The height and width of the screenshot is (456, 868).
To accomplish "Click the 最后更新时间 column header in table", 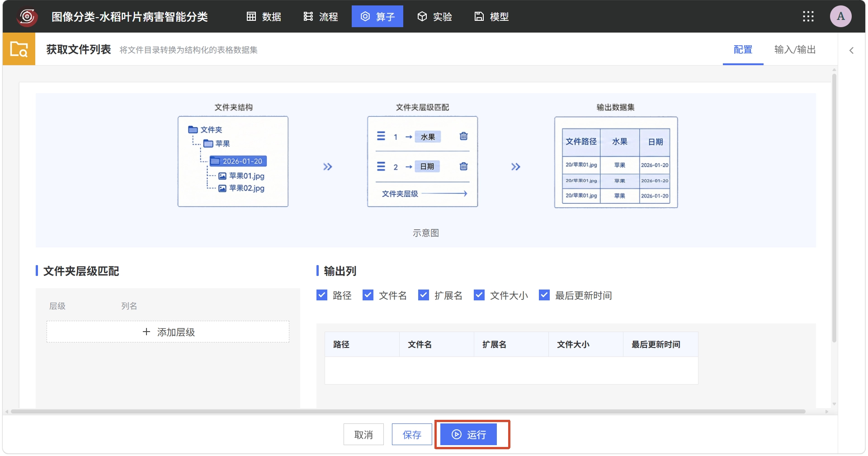I will [660, 344].
